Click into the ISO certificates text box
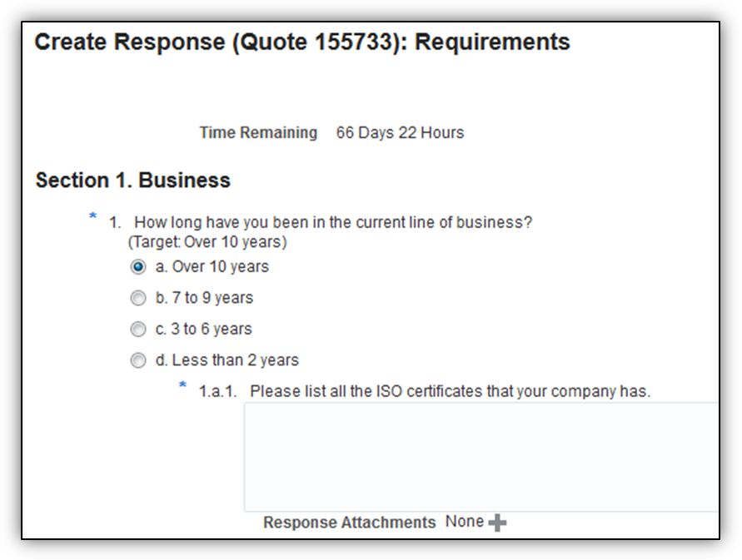This screenshot has height=560, width=742. pos(481,456)
